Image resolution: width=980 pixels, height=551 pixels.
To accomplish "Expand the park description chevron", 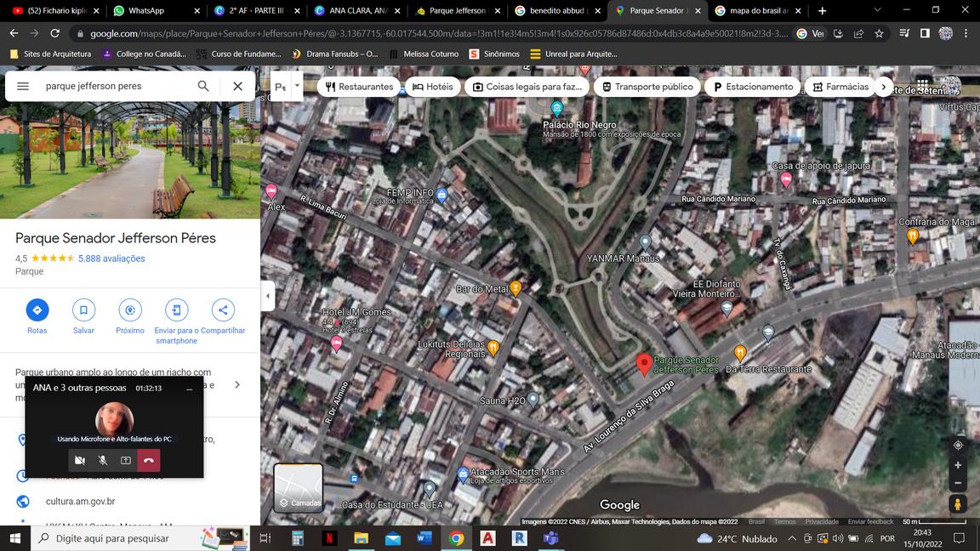I will [x=236, y=385].
